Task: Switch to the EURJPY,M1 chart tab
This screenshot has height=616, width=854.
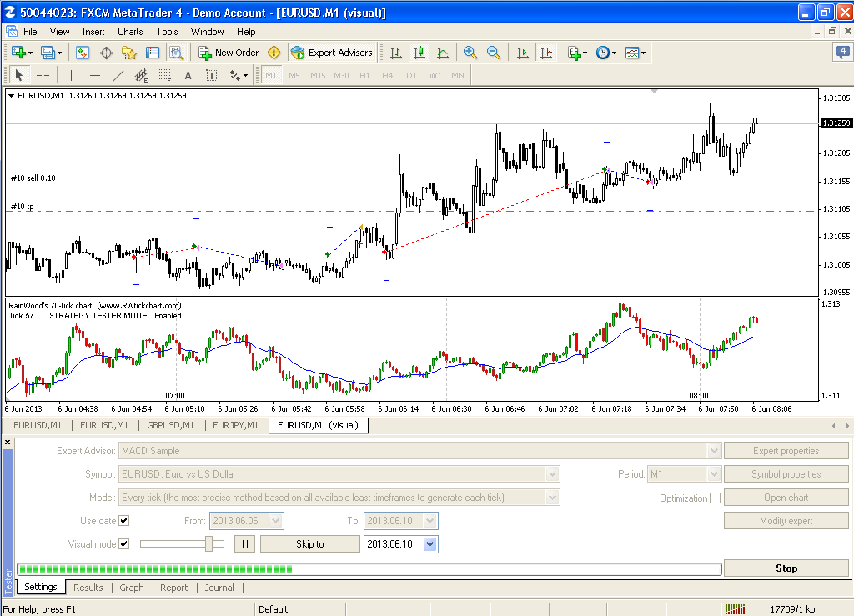Action: (x=235, y=425)
